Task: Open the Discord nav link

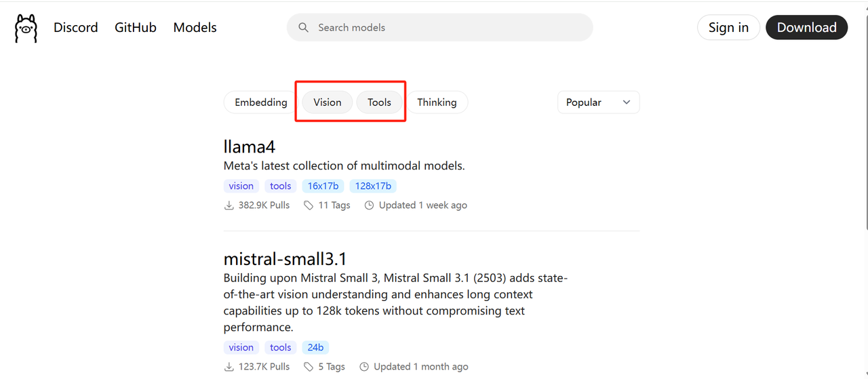Action: 76,28
